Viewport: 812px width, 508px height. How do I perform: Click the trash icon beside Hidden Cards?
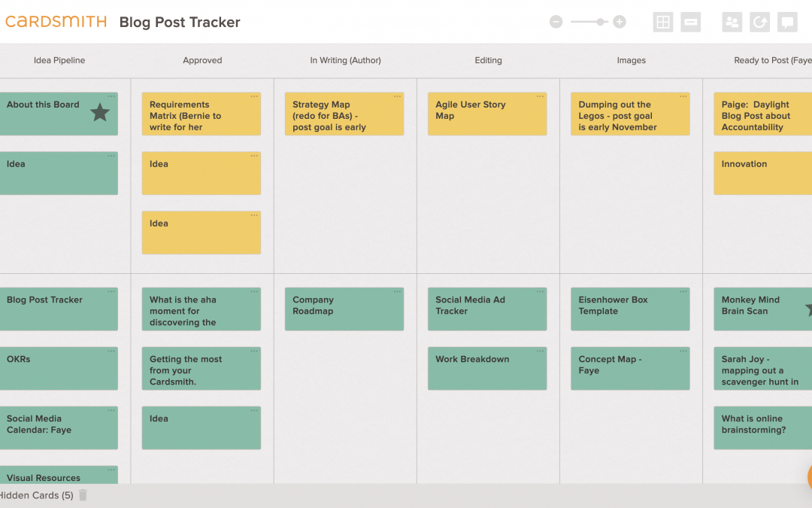click(x=83, y=495)
